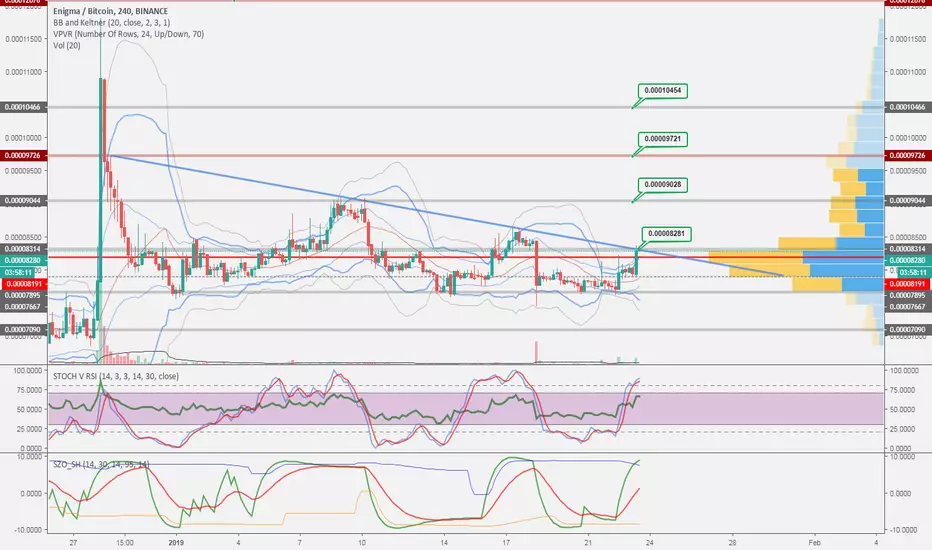Click the 0.00007090 label on right axis

908,329
